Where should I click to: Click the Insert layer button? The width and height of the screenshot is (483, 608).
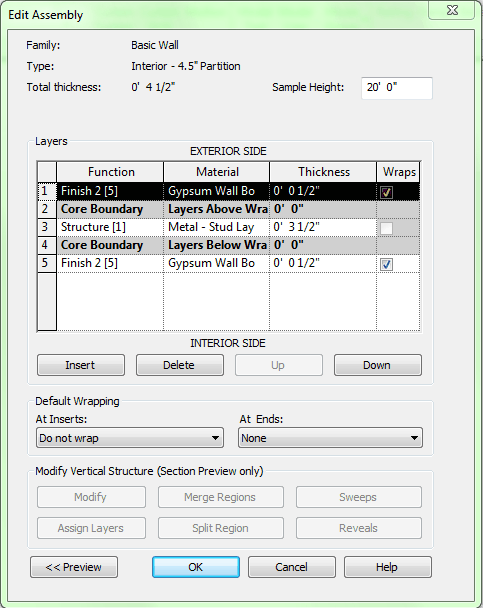[81, 365]
